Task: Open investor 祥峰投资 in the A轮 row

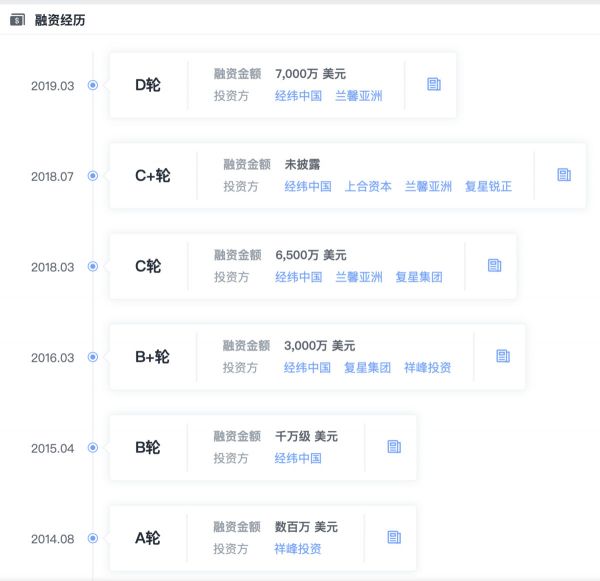Action: [x=298, y=548]
